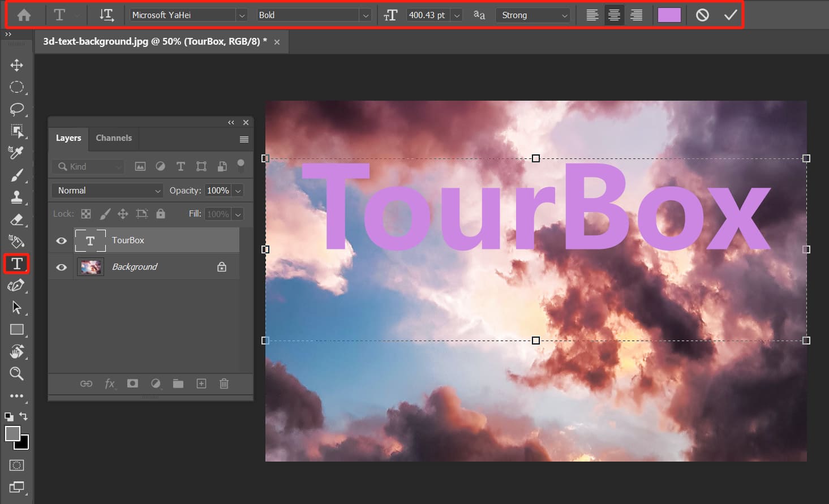Select the Eyedropper tool
This screenshot has height=504, width=829.
[16, 153]
